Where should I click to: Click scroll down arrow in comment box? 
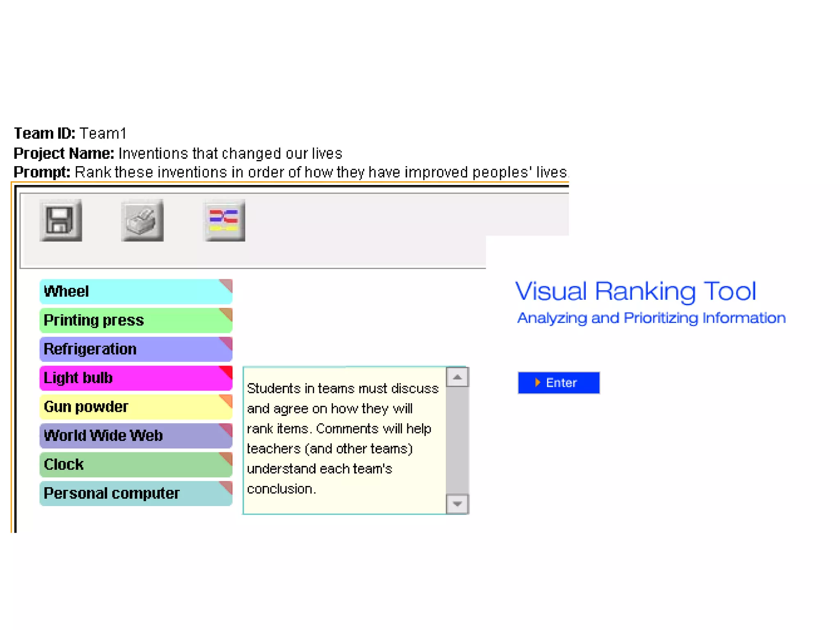[x=457, y=504]
